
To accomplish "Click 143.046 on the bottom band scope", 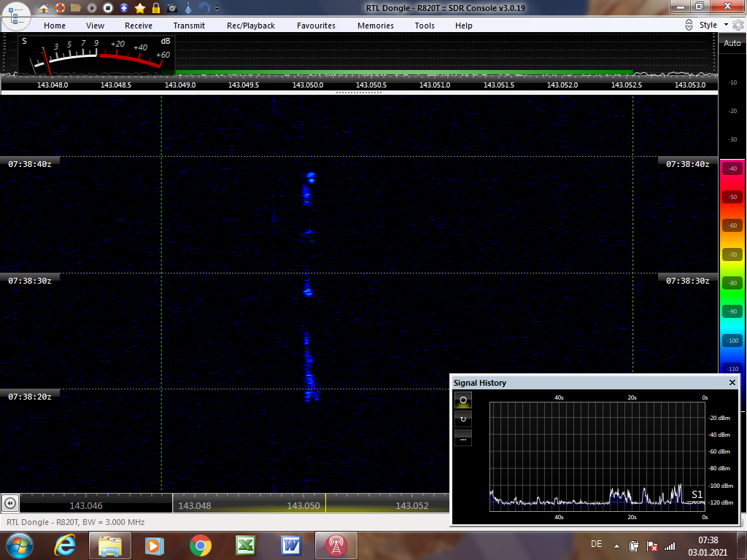I will pyautogui.click(x=86, y=506).
